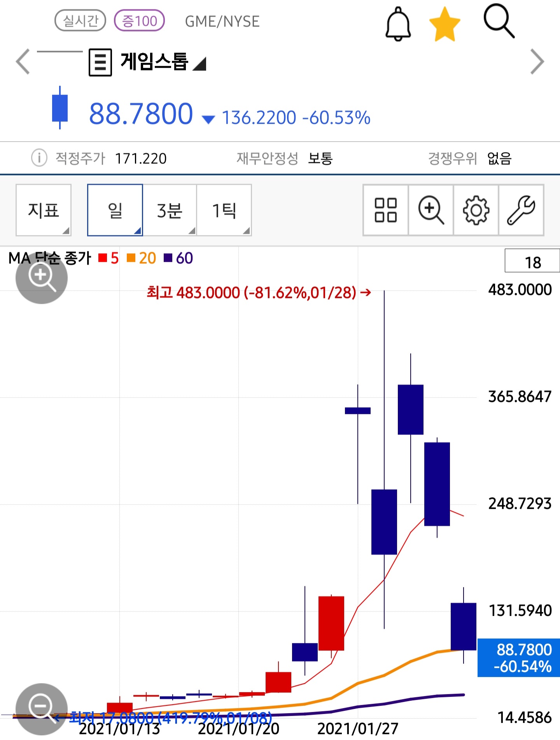Click the 적정주가 value 171.220
The width and height of the screenshot is (560, 740).
click(x=141, y=158)
